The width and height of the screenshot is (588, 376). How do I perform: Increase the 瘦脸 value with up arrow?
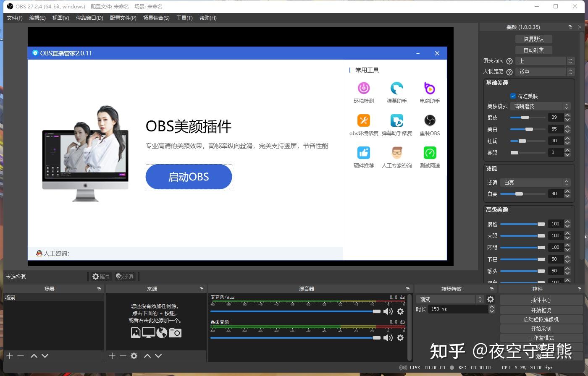click(567, 222)
